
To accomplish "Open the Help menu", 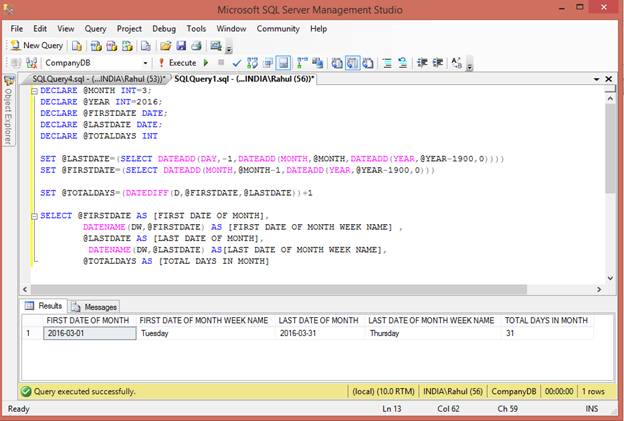I will coord(318,29).
